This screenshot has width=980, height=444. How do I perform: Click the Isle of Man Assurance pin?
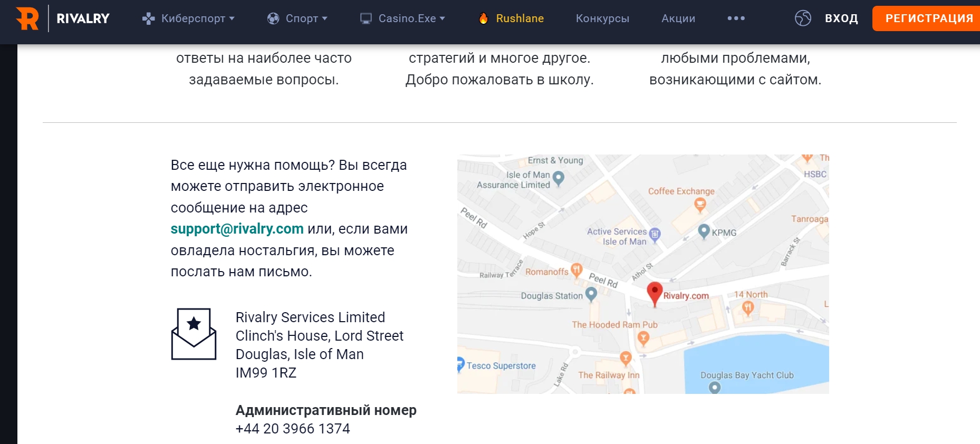pyautogui.click(x=558, y=179)
